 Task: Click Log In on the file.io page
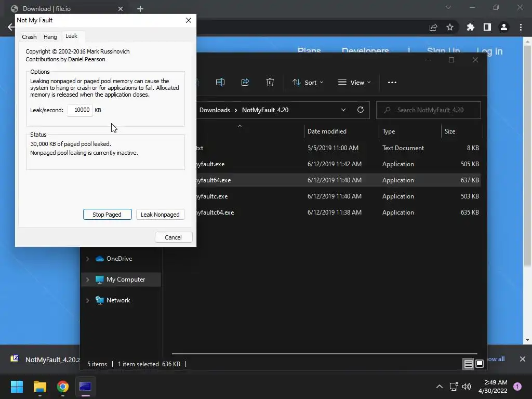489,51
